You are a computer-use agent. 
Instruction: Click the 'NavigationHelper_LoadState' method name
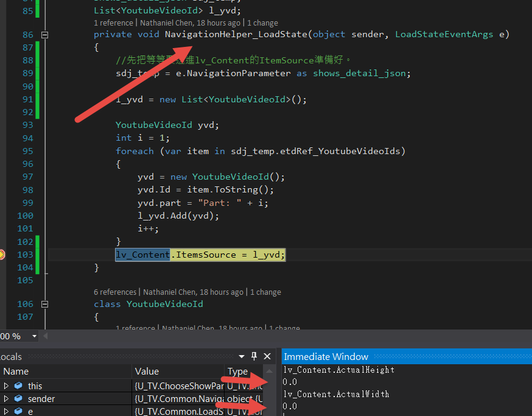point(236,34)
